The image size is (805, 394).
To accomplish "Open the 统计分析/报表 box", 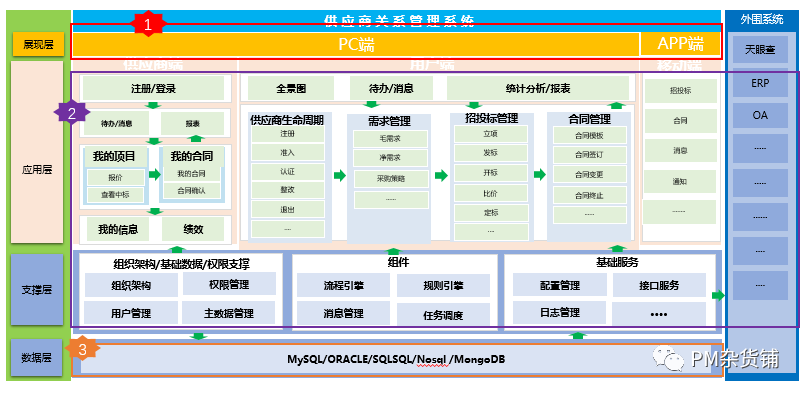I will pos(538,88).
